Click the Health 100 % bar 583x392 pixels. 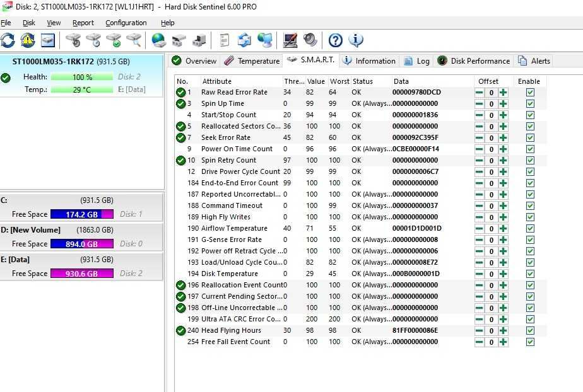[82, 78]
